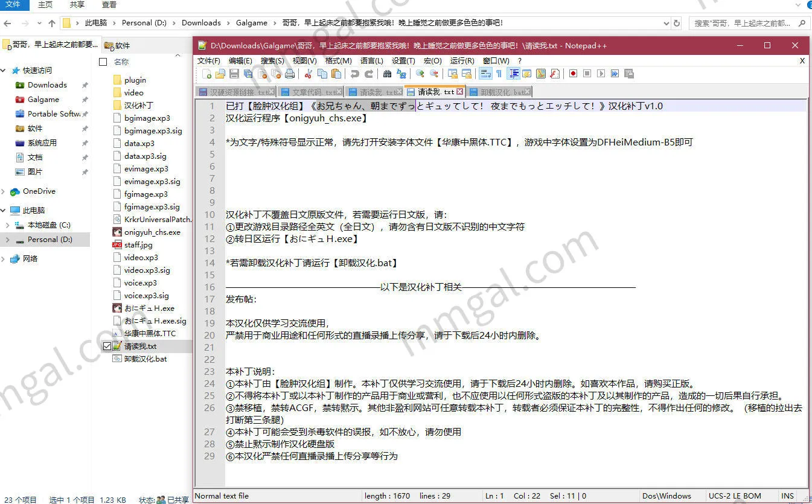
Task: Open the address bar path dropdown arrow
Action: tap(667, 22)
